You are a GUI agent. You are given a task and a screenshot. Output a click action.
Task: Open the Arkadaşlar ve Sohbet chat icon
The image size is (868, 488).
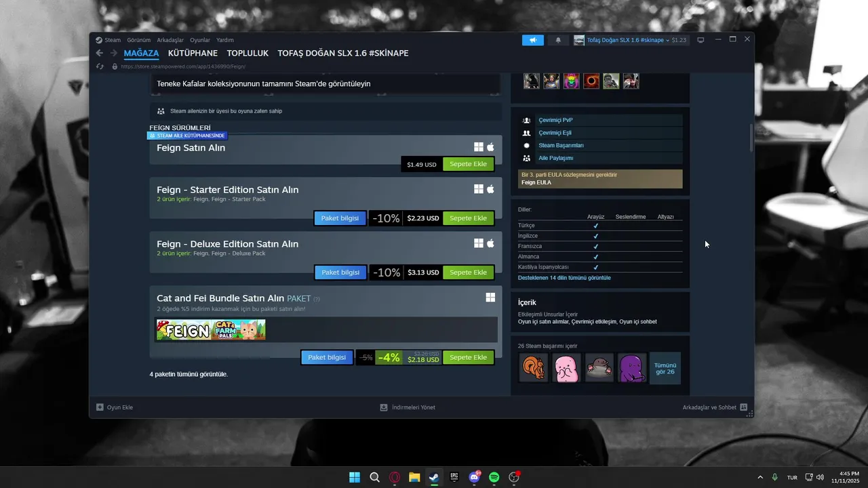point(744,407)
